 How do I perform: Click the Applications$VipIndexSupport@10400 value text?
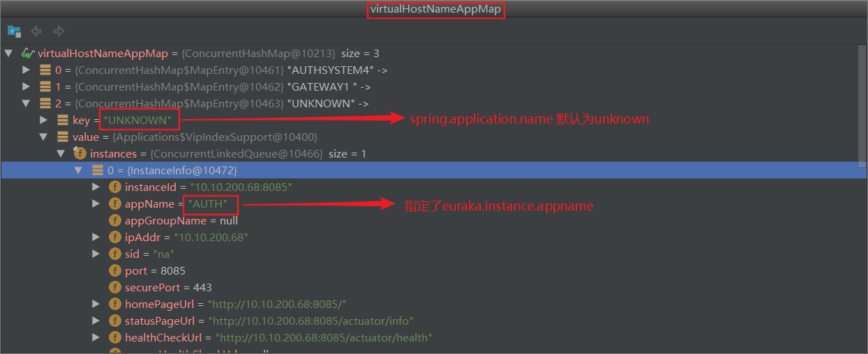coord(214,137)
